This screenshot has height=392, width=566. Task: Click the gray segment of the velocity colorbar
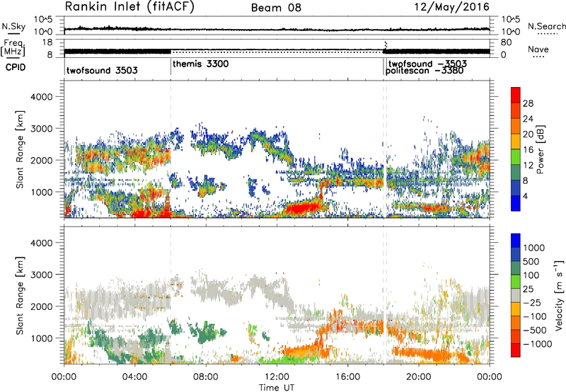coord(516,295)
